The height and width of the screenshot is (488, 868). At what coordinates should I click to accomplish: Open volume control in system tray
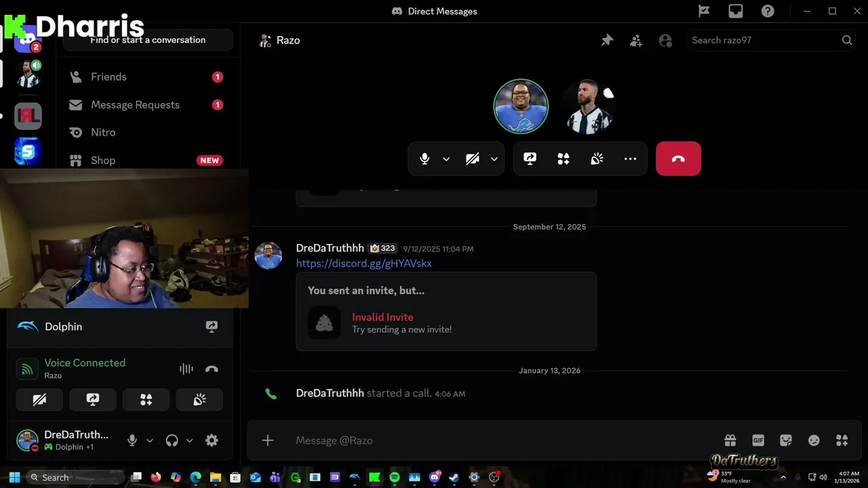823,477
